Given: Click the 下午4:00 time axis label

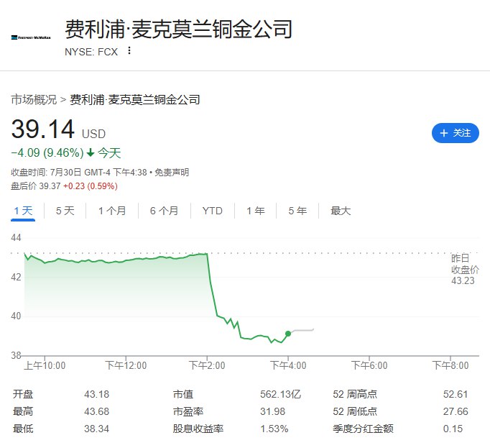Looking at the screenshot, I should click(288, 365).
